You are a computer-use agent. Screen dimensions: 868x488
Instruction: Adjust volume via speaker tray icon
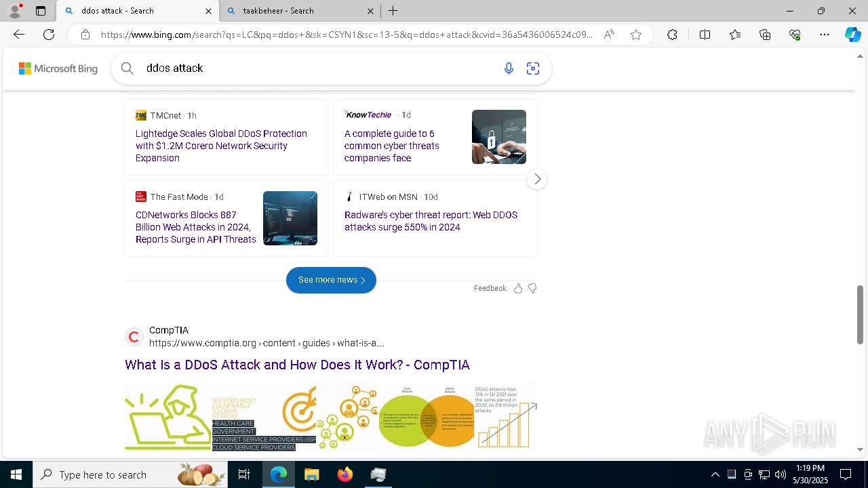(781, 474)
